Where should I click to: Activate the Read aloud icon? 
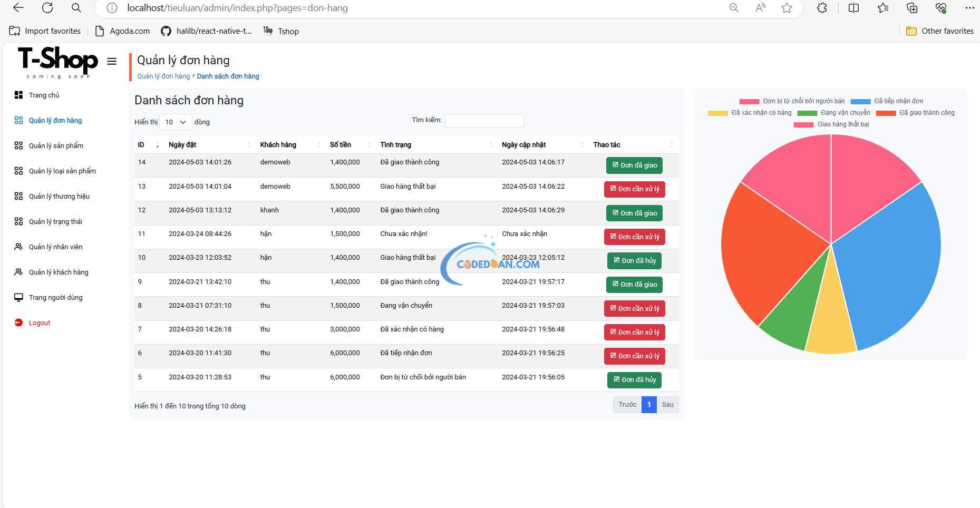760,8
